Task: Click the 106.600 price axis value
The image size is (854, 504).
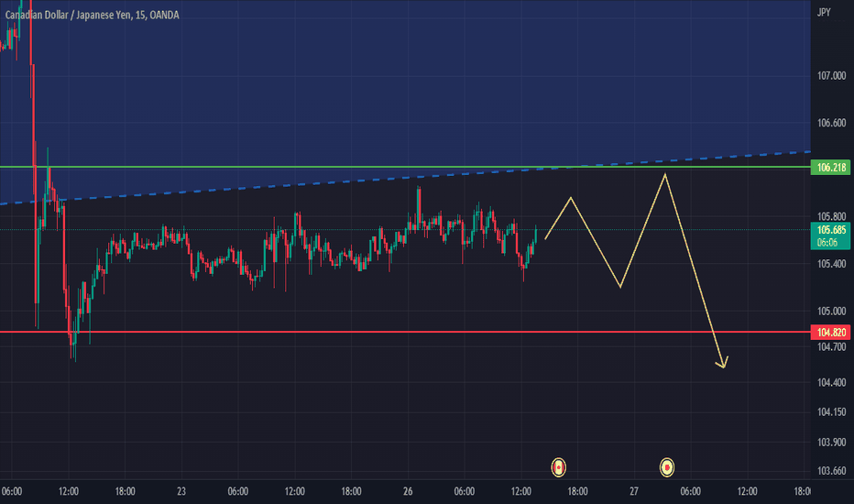Action: (x=831, y=123)
